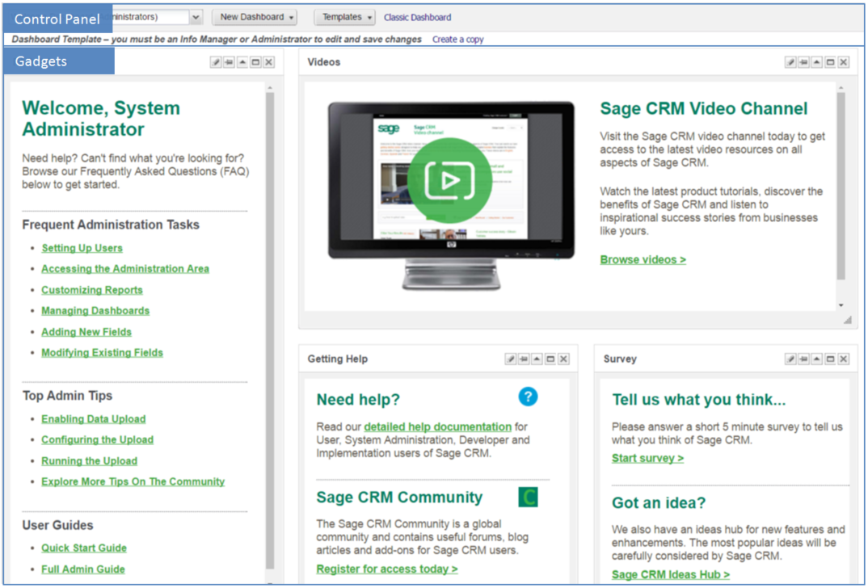Close the Survey gadget
Screen dimensions: 868x588
click(844, 359)
